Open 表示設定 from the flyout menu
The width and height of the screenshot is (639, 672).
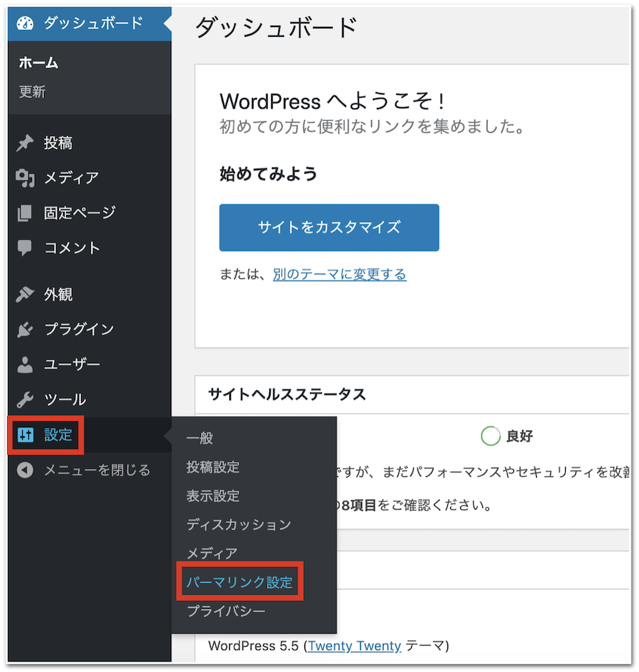213,495
